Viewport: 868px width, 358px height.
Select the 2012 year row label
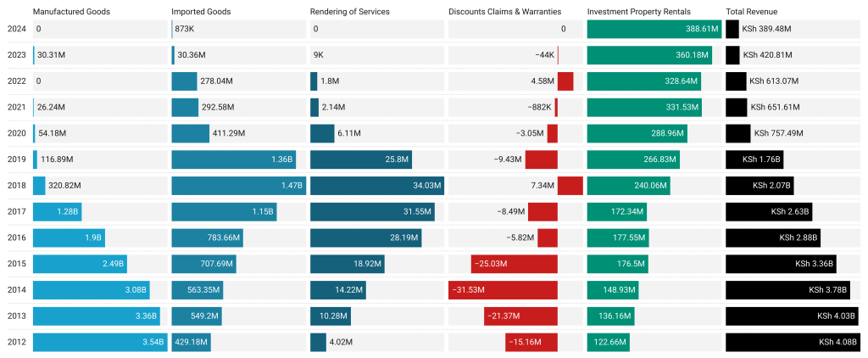pyautogui.click(x=16, y=342)
